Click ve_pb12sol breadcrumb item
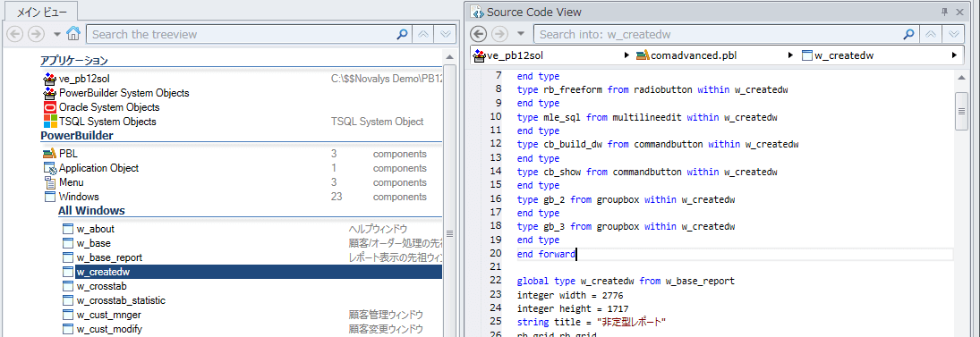Screen dimensions: 980x337 (507, 55)
